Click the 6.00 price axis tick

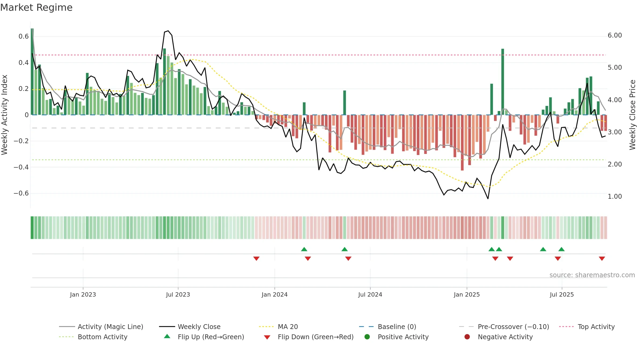pos(615,35)
